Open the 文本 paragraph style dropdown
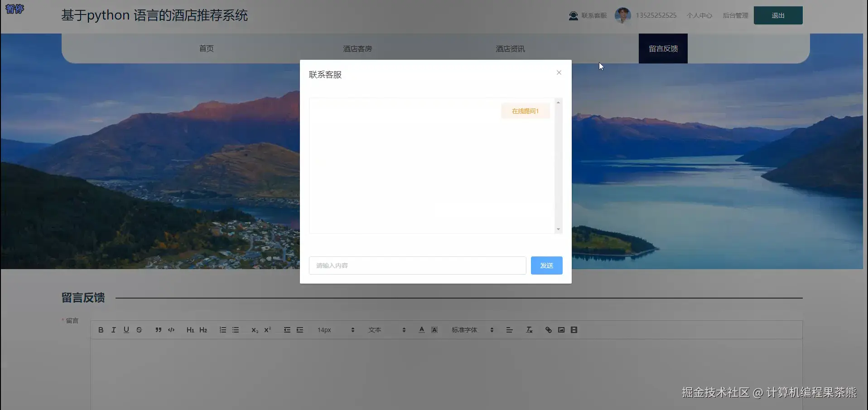The height and width of the screenshot is (410, 868). (387, 330)
